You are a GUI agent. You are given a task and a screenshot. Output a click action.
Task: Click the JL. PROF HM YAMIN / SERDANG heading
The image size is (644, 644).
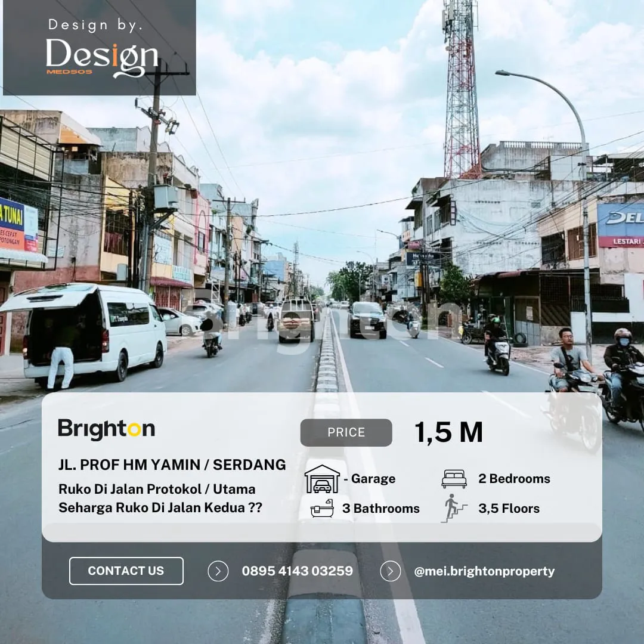[x=172, y=465]
